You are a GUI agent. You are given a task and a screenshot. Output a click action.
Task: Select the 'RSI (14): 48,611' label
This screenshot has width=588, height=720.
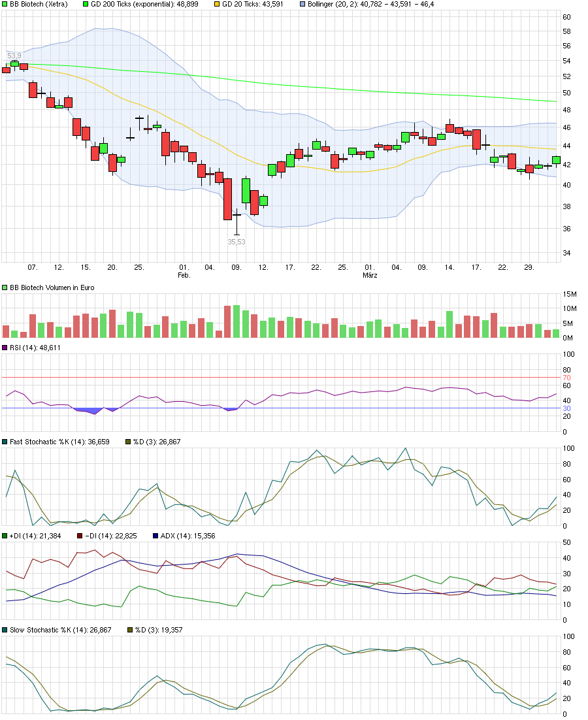tap(35, 348)
